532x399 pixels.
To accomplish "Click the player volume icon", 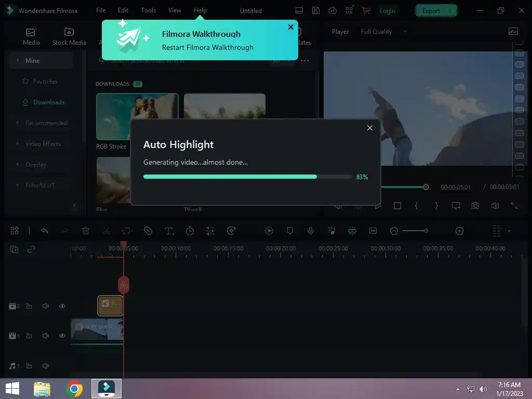I will [495, 206].
